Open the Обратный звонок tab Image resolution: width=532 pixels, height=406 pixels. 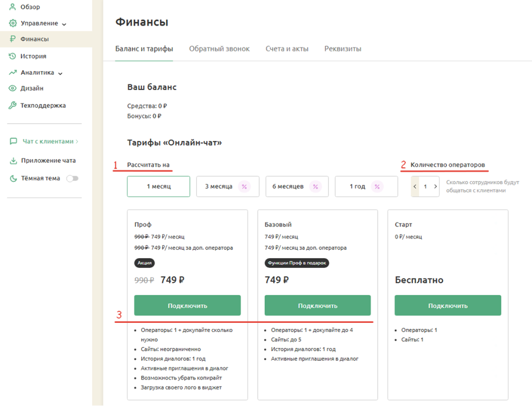(x=219, y=49)
